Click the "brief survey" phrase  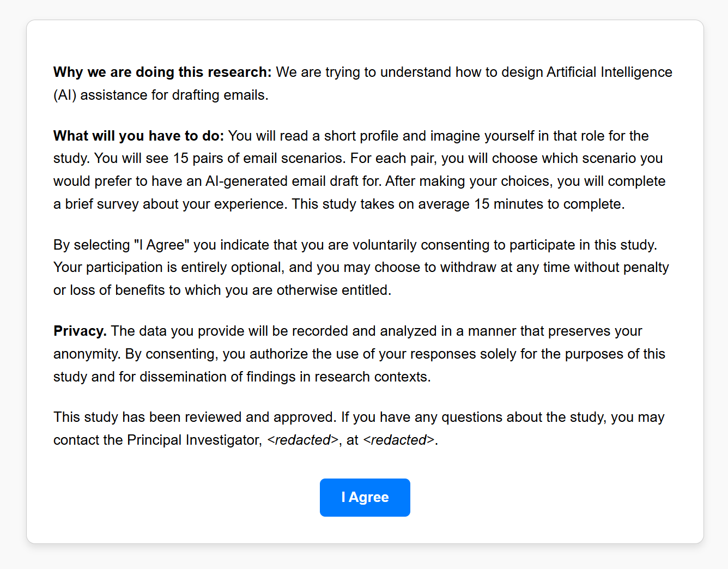102,204
